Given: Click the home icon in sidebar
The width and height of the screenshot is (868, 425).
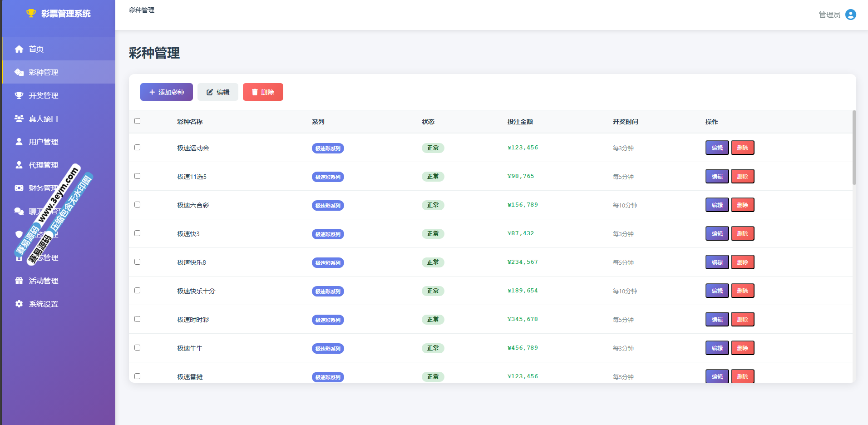Looking at the screenshot, I should pos(19,49).
